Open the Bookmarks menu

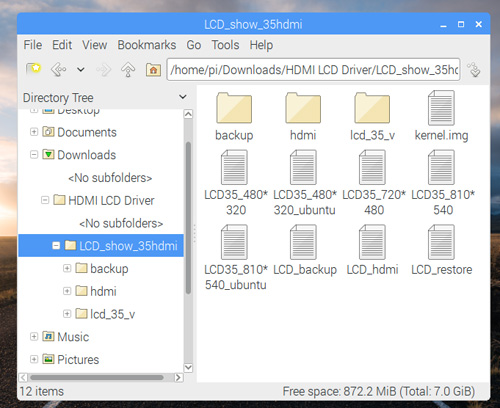coord(147,45)
